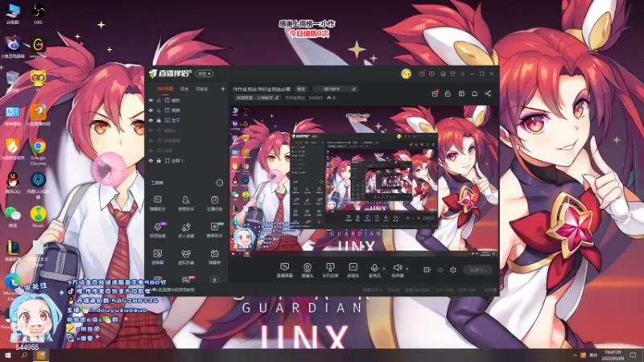
Task: Click the grey stream start button
Action: [477, 269]
